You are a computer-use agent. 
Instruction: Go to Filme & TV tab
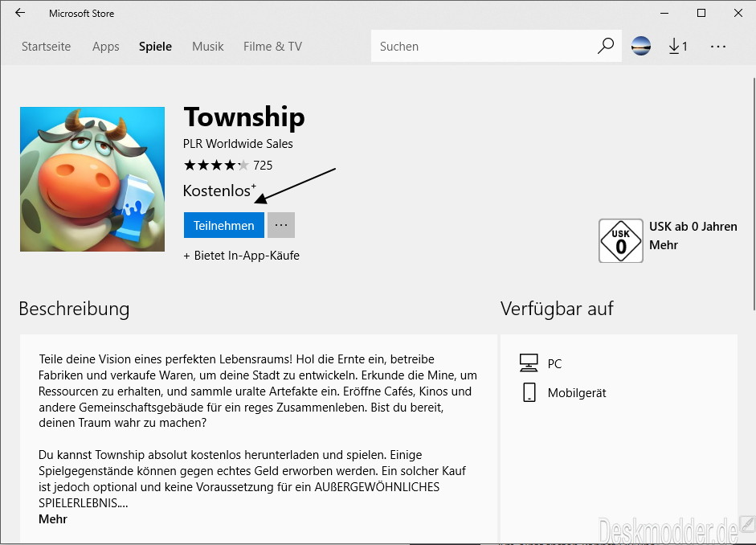pyautogui.click(x=272, y=47)
